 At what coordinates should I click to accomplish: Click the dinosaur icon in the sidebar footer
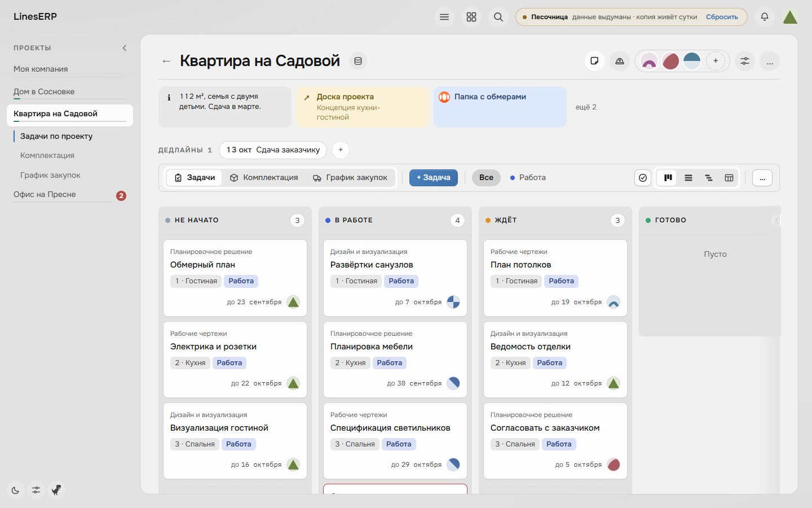click(56, 490)
